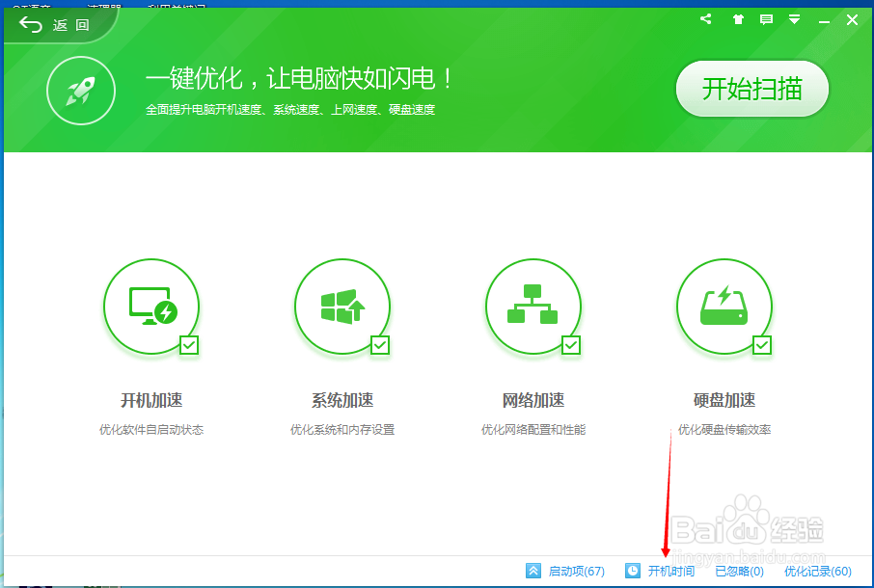Select the 网络加速 network acceleration icon
The width and height of the screenshot is (874, 588).
coord(533,306)
